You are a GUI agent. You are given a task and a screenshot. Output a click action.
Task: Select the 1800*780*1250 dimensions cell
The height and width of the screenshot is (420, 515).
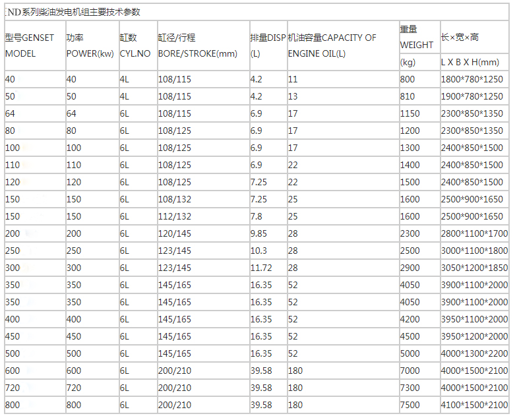click(471, 79)
